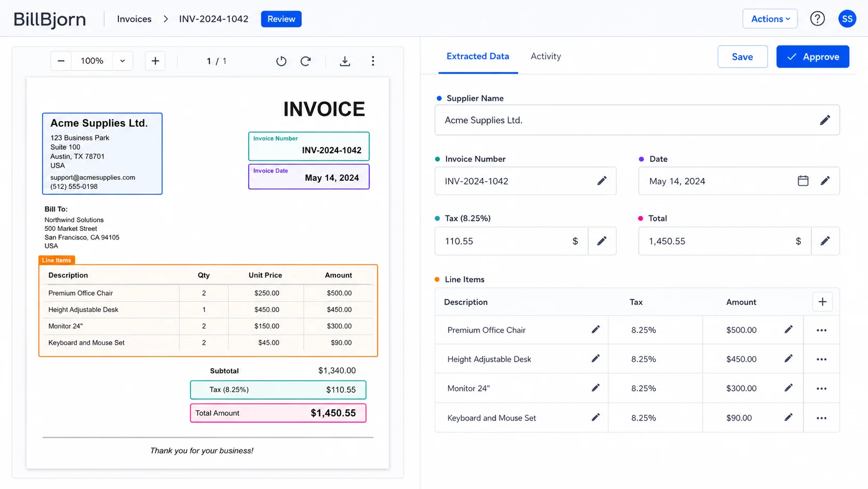
Task: Click the BillBjorn logo
Action: click(50, 19)
